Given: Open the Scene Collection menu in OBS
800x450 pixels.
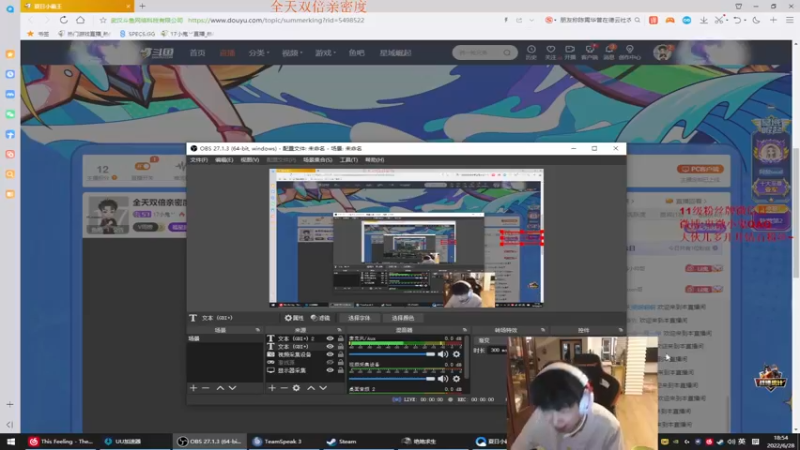Looking at the screenshot, I should tap(317, 160).
